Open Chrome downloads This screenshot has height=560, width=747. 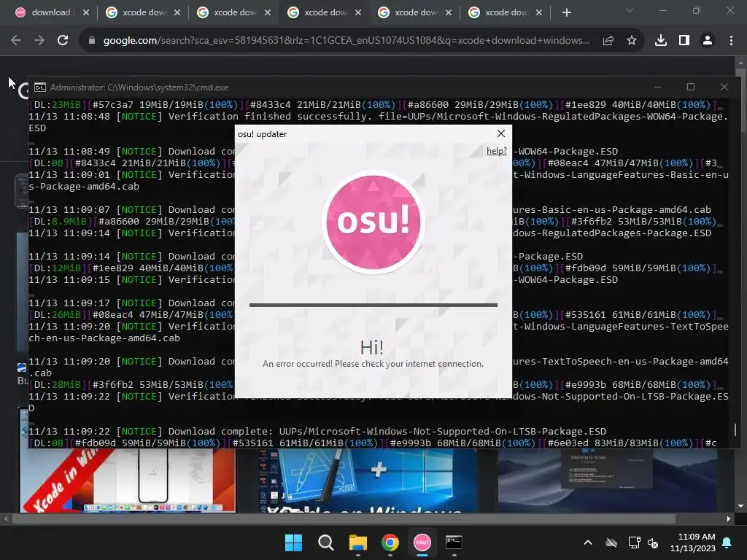(661, 41)
